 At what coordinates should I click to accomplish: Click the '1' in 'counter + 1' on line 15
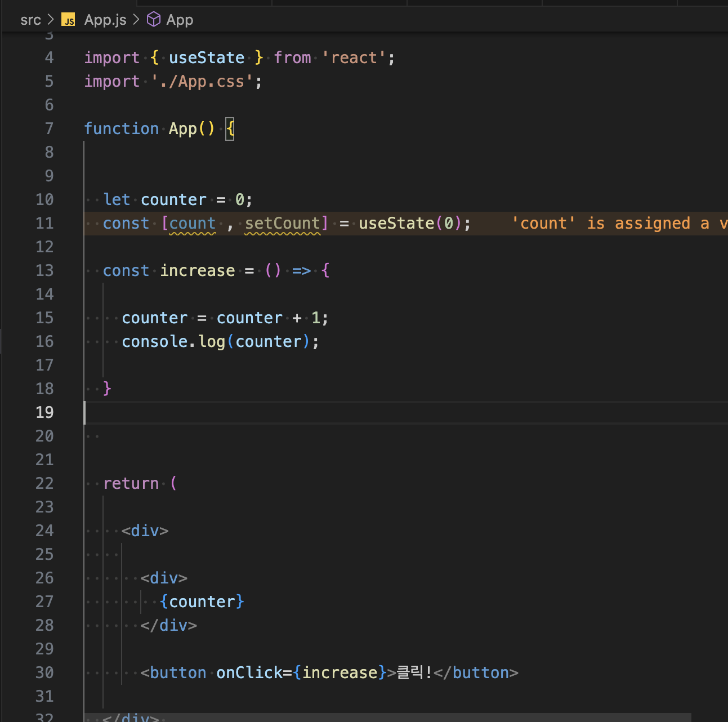(316, 318)
